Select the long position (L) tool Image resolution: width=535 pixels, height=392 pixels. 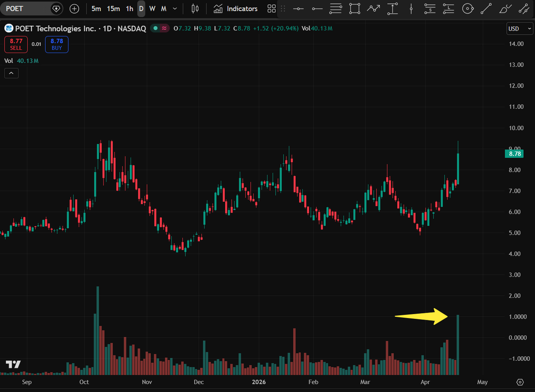tap(449, 8)
